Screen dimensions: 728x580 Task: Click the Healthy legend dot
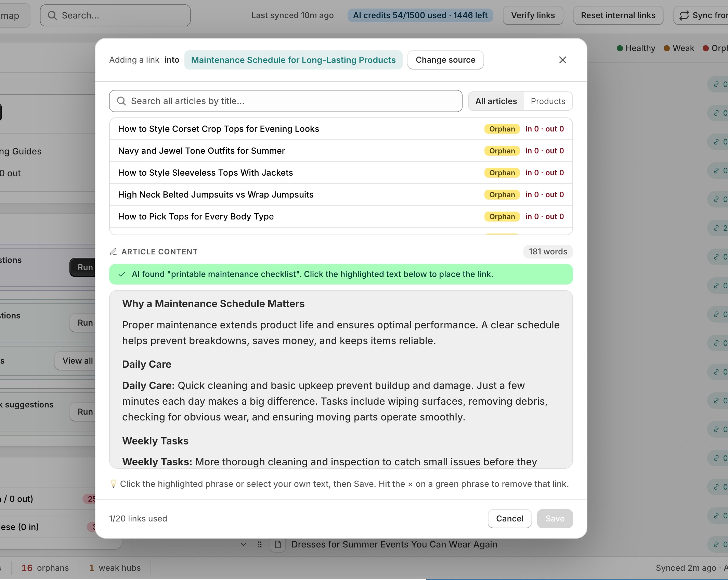pyautogui.click(x=620, y=48)
